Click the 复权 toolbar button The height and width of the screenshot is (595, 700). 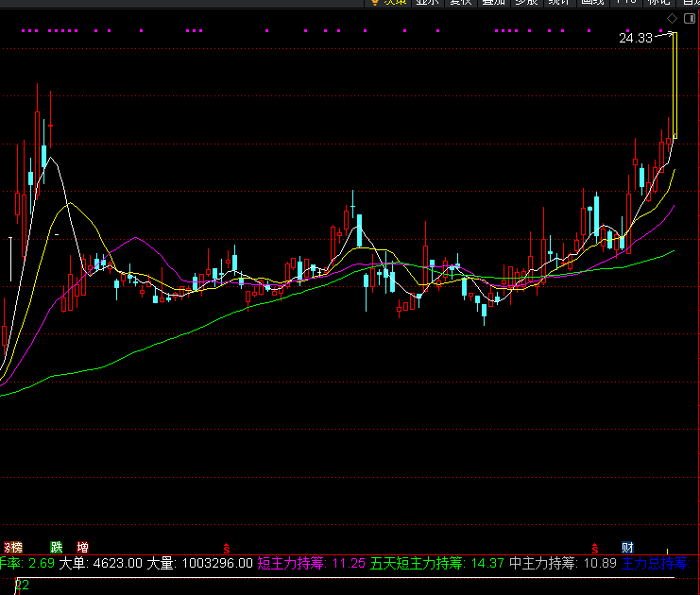coord(460,3)
